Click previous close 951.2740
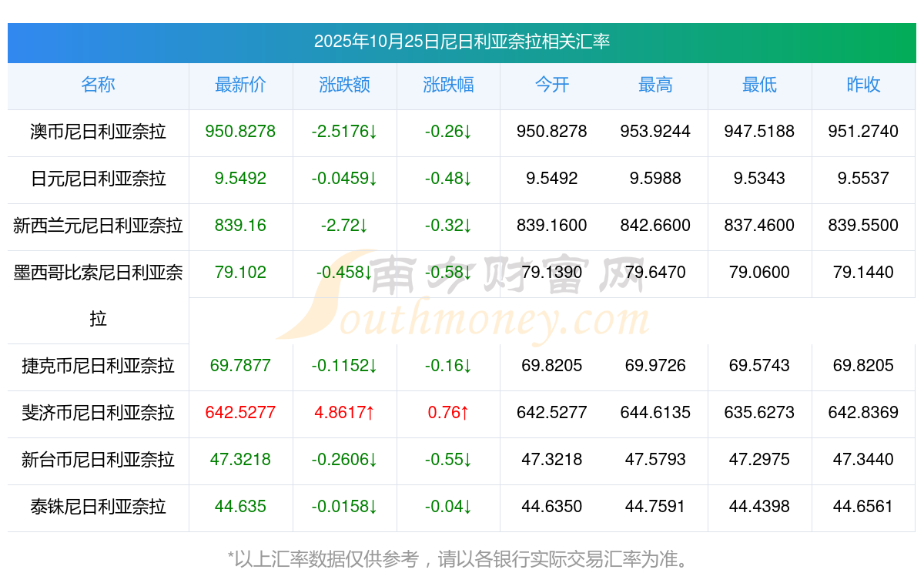 coord(863,132)
